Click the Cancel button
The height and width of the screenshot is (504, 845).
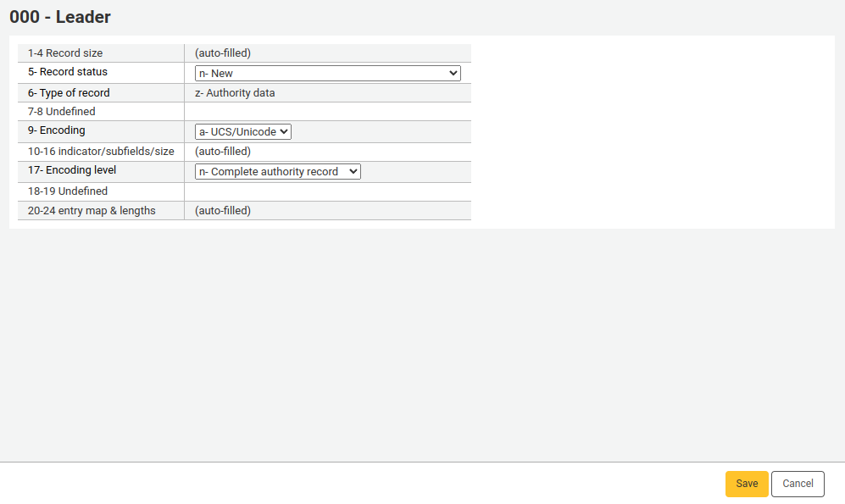(797, 484)
